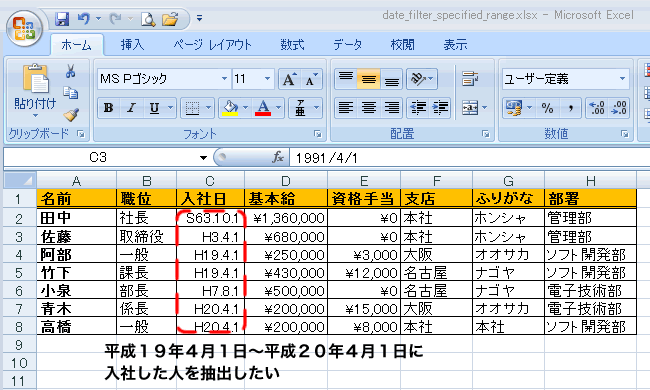
Task: Click the Select All corner button
Action: tap(20, 180)
